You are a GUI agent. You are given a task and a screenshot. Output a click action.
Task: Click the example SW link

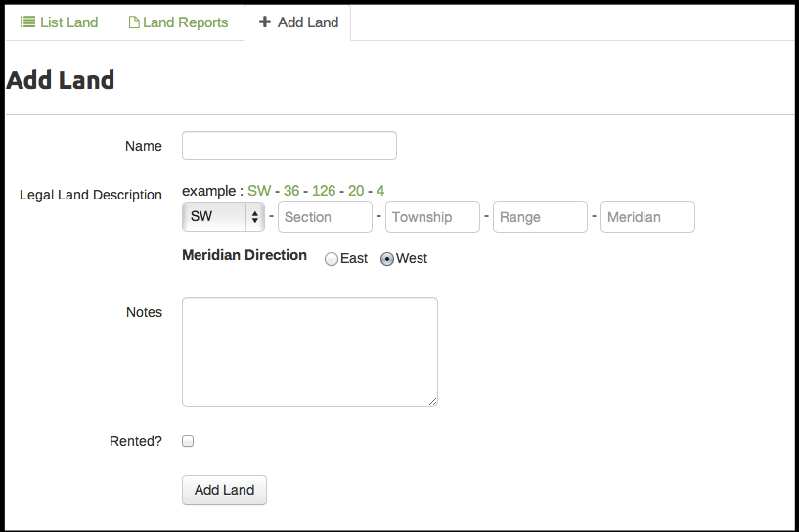point(258,191)
